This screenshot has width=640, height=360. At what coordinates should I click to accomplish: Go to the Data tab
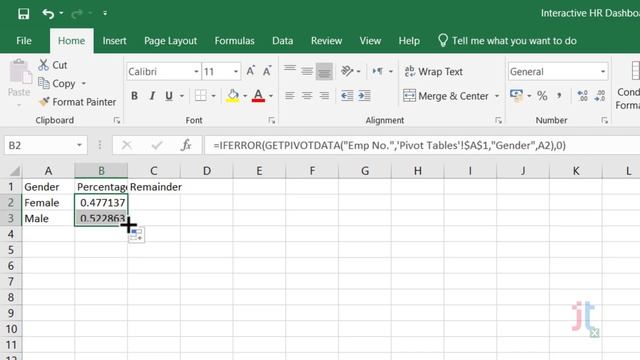(x=282, y=41)
